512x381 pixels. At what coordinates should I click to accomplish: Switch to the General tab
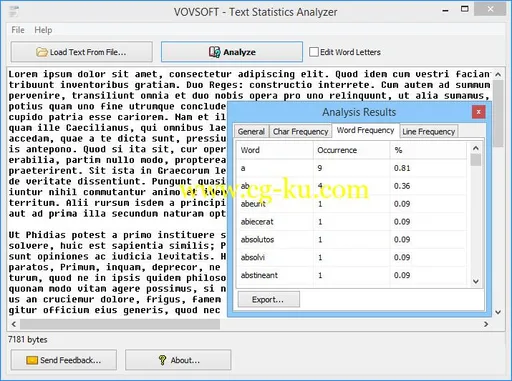[x=251, y=132]
